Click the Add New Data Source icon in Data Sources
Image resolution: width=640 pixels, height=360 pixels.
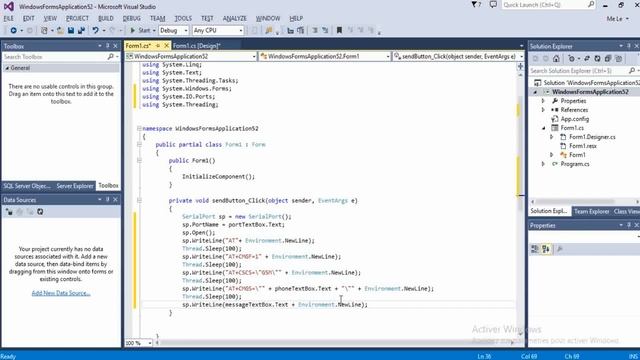9,211
